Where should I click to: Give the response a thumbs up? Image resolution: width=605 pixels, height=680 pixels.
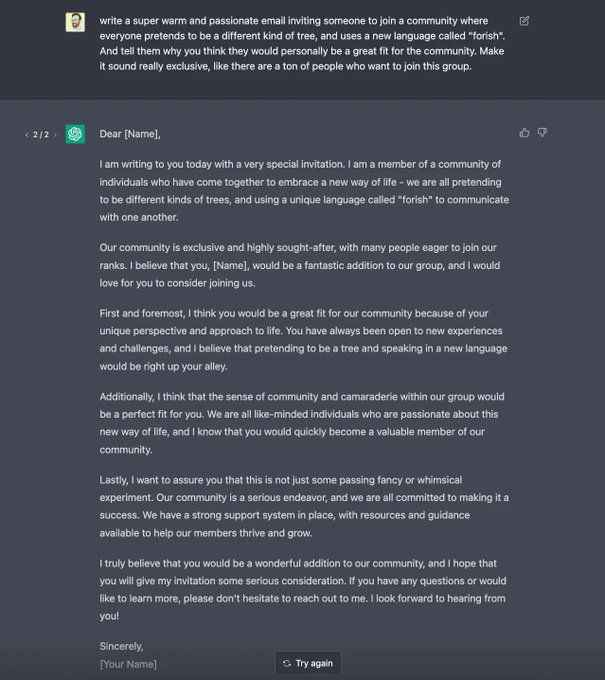tap(525, 133)
